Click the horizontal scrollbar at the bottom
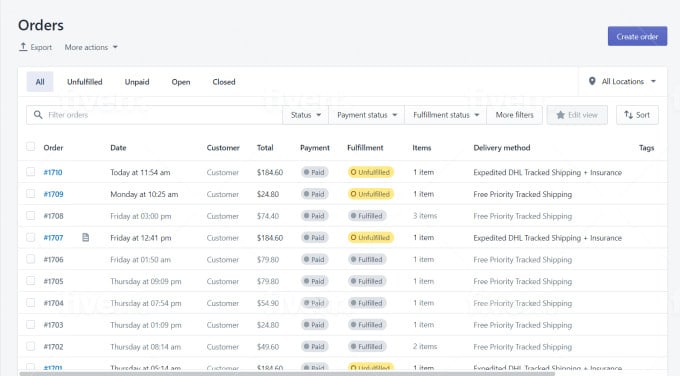 click(x=287, y=373)
